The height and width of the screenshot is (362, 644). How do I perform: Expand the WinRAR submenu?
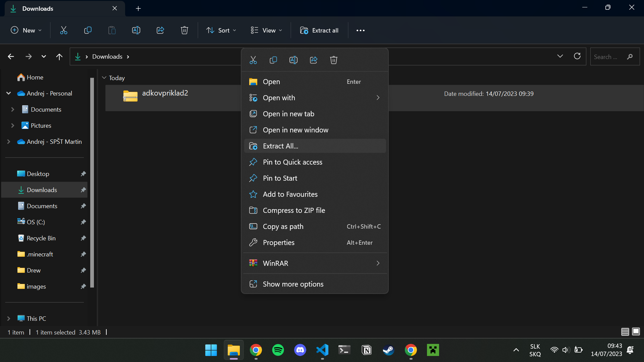[x=315, y=263]
